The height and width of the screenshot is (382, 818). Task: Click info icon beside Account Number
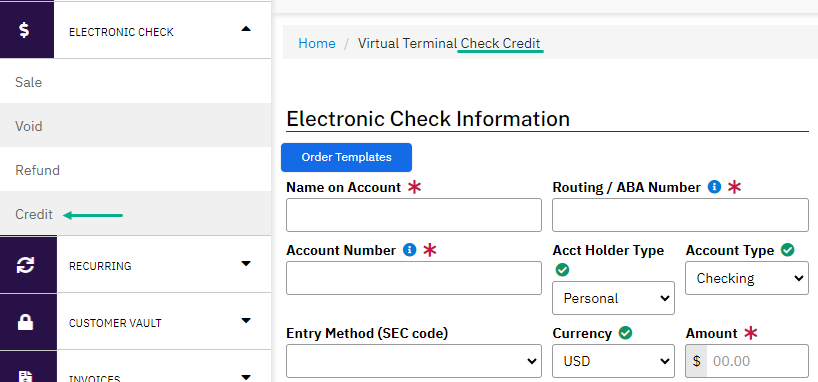click(x=410, y=250)
